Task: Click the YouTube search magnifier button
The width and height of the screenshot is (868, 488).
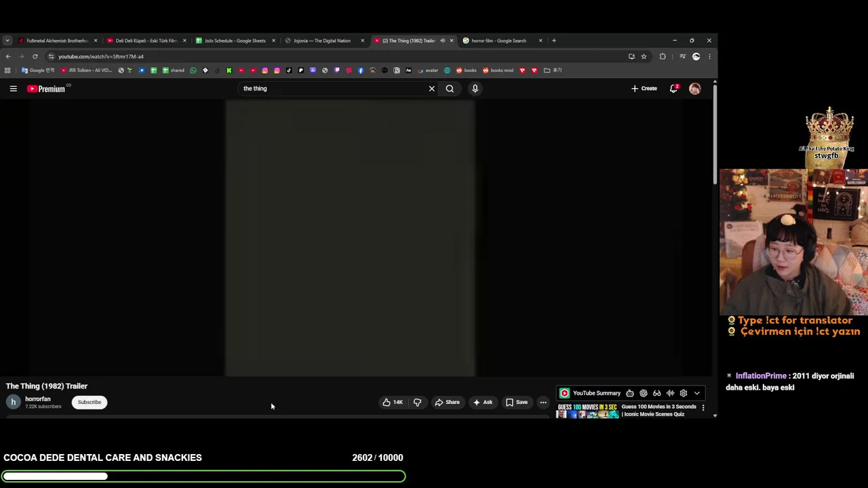Action: coord(450,89)
